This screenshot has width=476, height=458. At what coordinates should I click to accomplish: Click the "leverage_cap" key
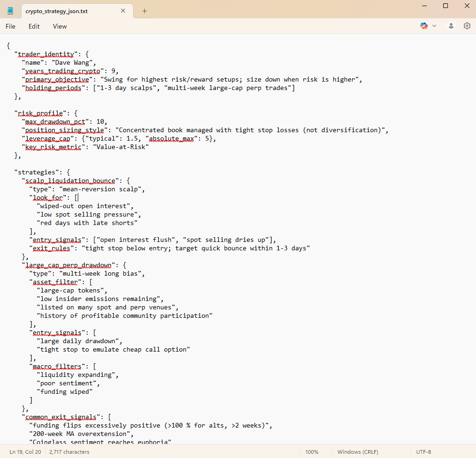48,139
